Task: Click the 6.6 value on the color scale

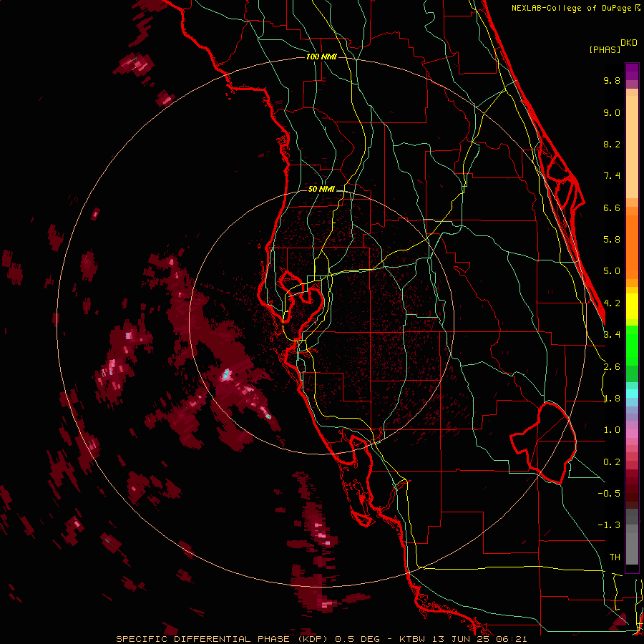Action: 612,208
